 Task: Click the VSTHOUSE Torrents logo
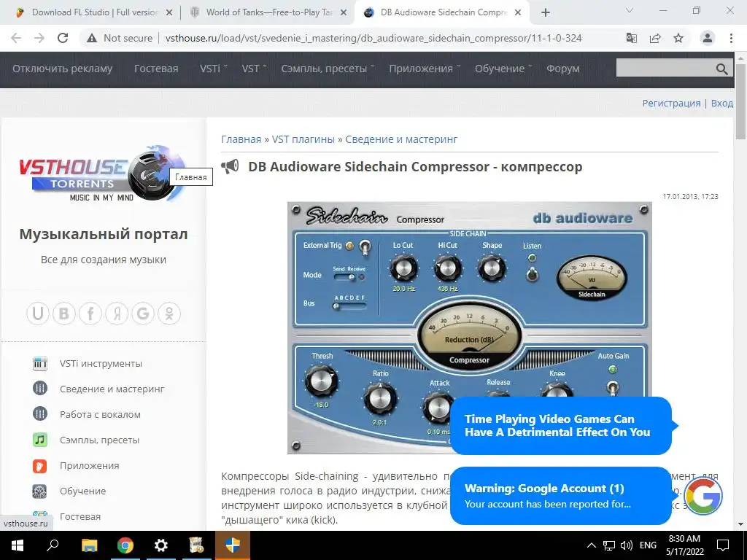(x=101, y=172)
